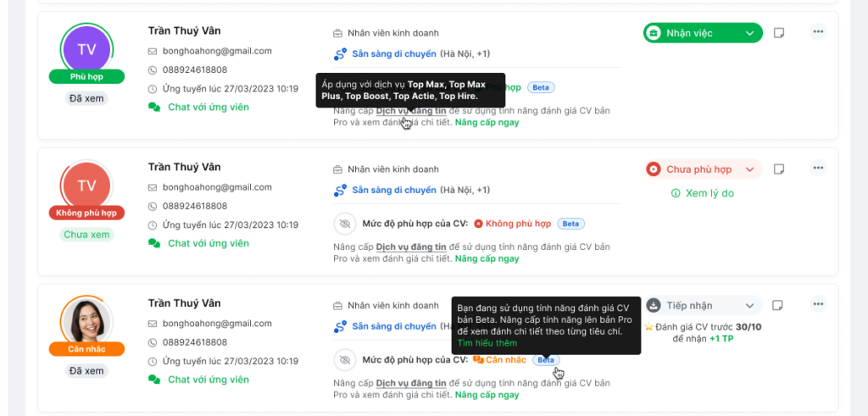The image size is (868, 416).
Task: Click the red TV avatar
Action: point(86,186)
